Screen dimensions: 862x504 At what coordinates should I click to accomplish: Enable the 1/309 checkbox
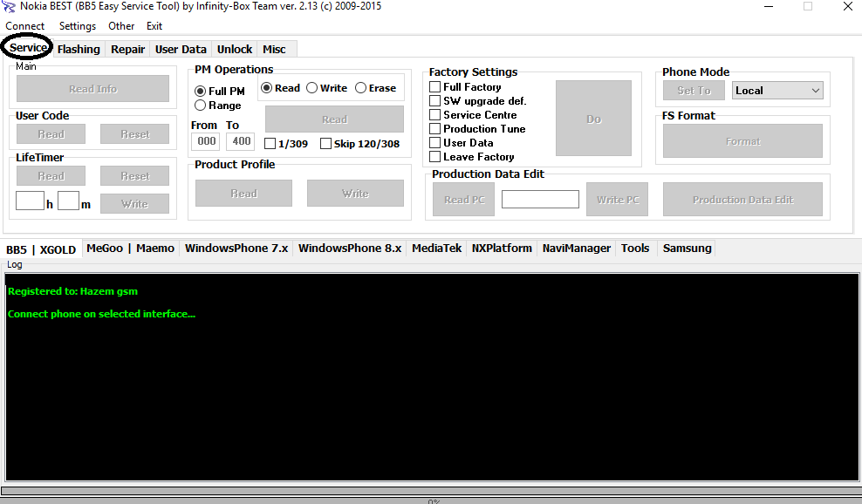pyautogui.click(x=286, y=144)
